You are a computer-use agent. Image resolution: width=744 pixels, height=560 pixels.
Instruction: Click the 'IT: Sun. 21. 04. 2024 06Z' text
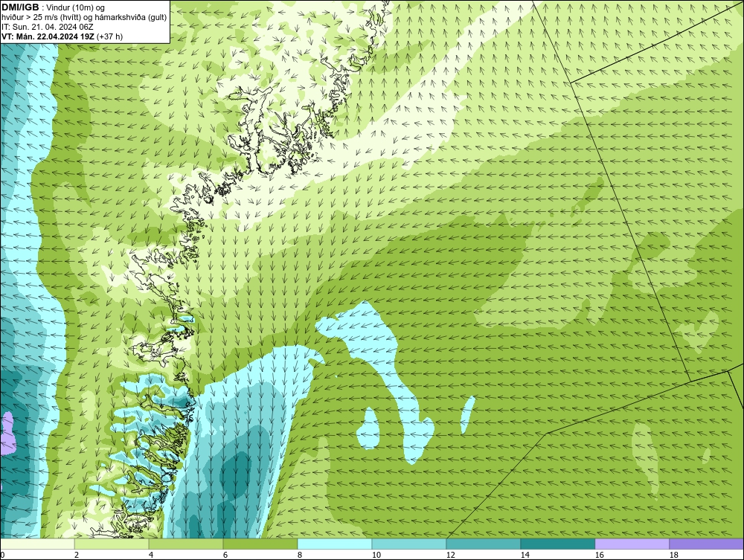click(48, 27)
